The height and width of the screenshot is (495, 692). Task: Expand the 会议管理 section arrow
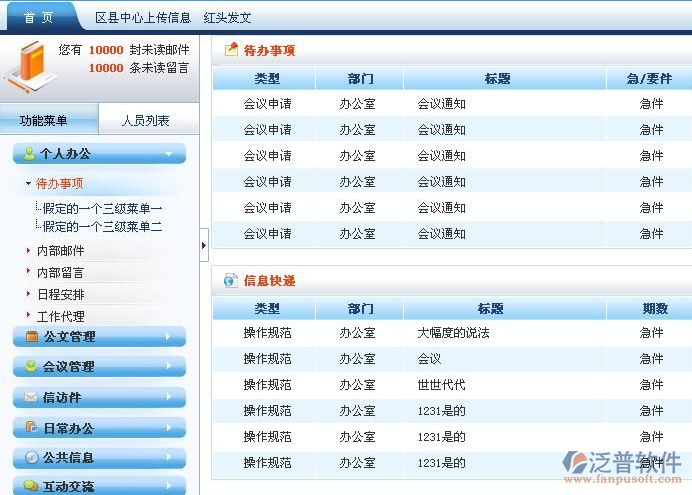click(x=167, y=367)
